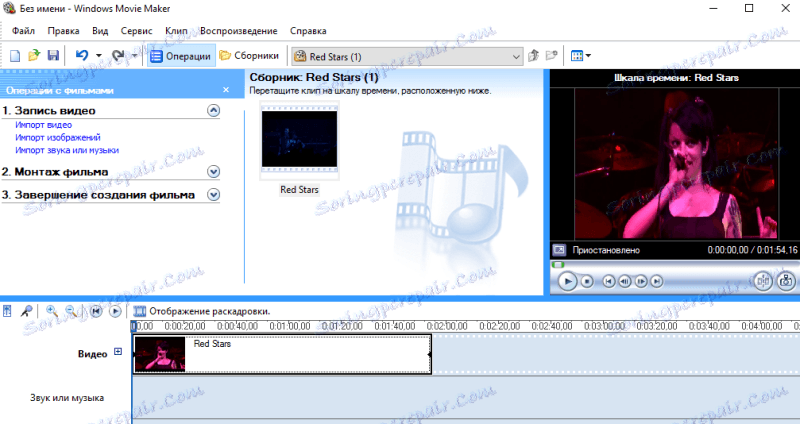
Task: Open the Клип menu
Action: 176,31
